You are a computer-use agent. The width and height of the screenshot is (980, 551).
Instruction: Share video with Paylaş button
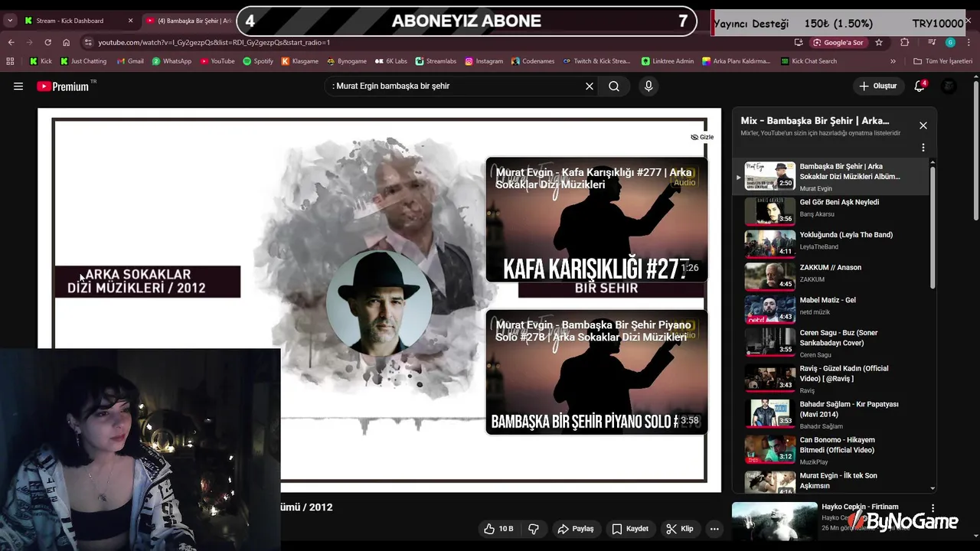tap(576, 529)
